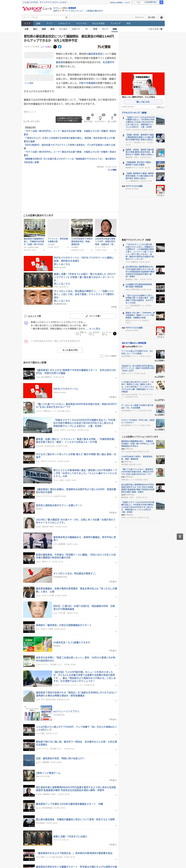The width and height of the screenshot is (186, 868).
Task: Play the 【最低賃金】また上がる?長崎県 video thumbnail
Action: [x=29, y=374]
